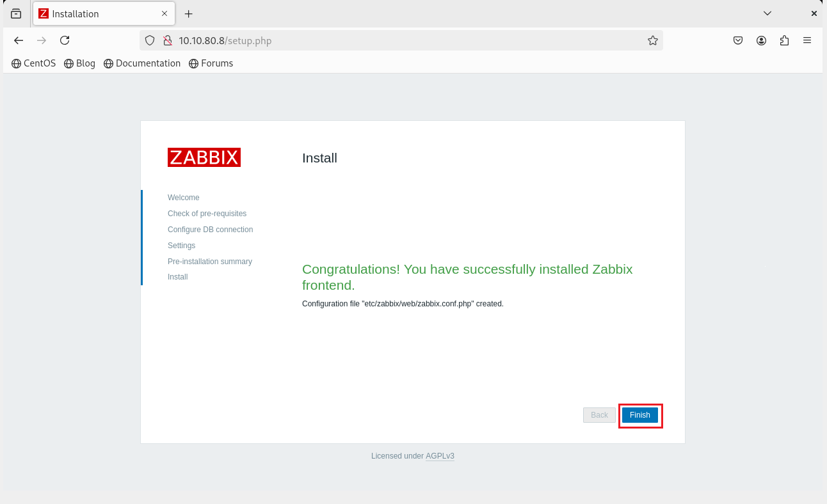Click the globe icon beside Blog bookmark
This screenshot has width=827, height=504.
click(68, 64)
